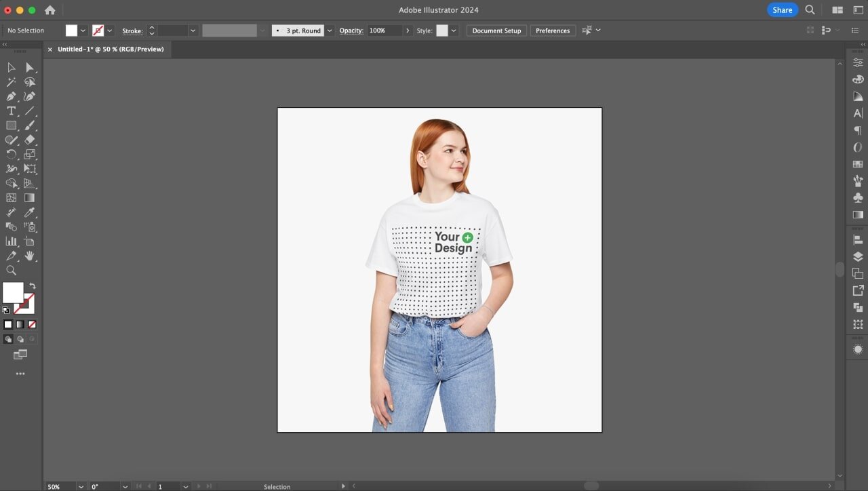Select the Gradient tool in toolbox
Image resolution: width=868 pixels, height=491 pixels.
(x=30, y=198)
